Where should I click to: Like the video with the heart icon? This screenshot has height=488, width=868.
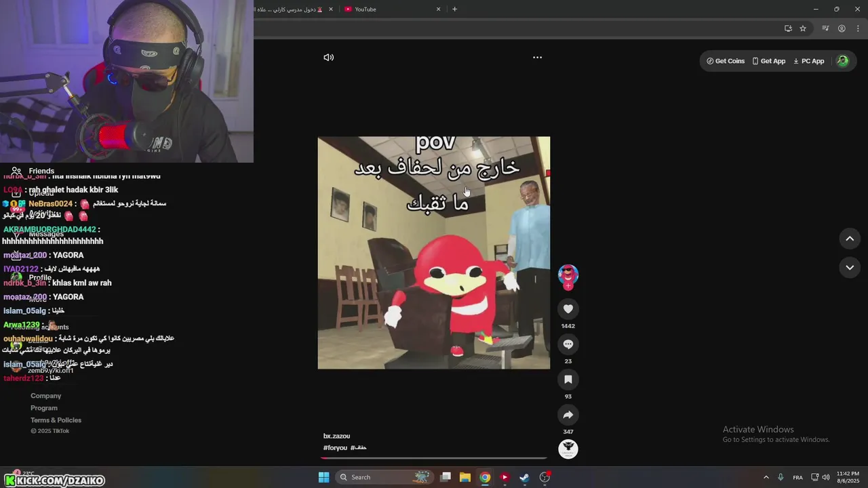568,309
